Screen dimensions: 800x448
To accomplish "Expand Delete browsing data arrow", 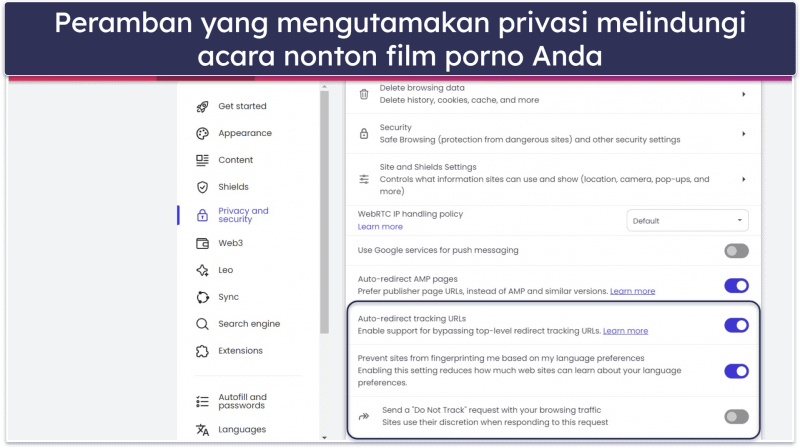I will [743, 94].
